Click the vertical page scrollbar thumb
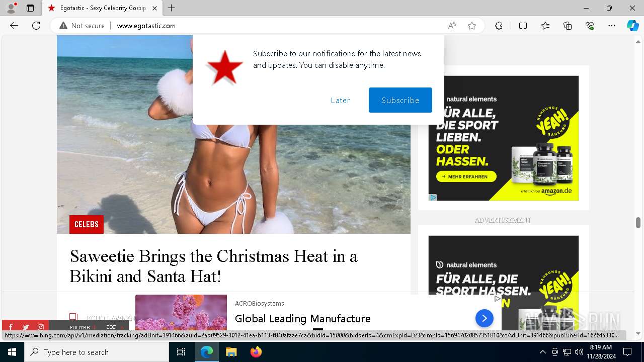The height and width of the screenshot is (362, 644). pyautogui.click(x=638, y=223)
